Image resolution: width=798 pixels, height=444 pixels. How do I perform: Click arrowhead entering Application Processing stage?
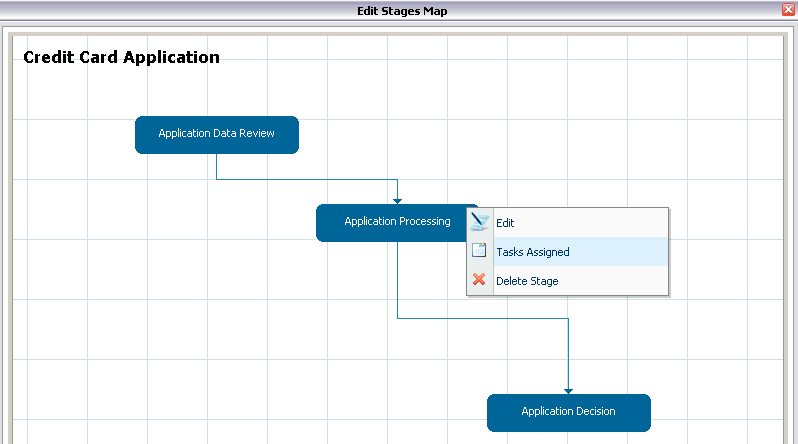click(397, 199)
